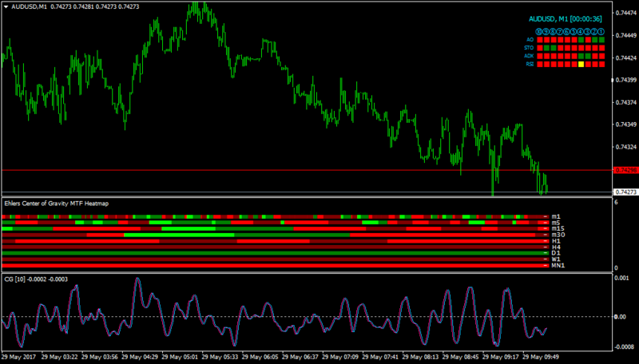639x364 pixels.
Task: Click the 0.001 CG scale value
Action: [x=621, y=278]
